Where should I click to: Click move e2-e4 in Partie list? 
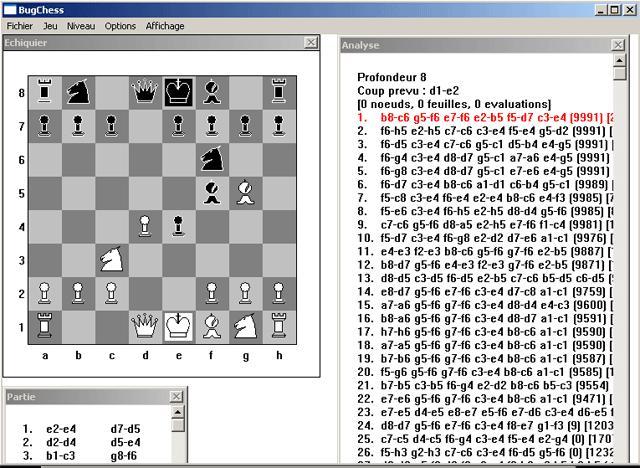click(61, 429)
